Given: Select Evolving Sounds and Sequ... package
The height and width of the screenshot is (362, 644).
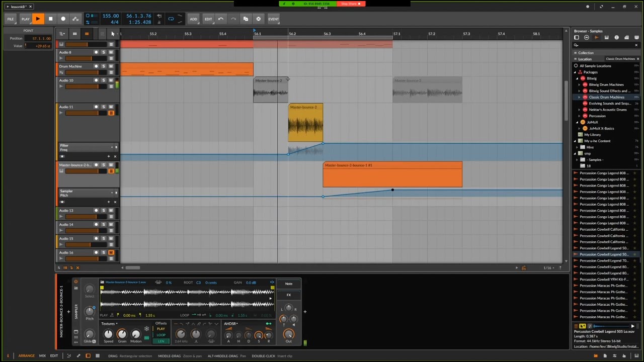Looking at the screenshot, I should coord(609,104).
